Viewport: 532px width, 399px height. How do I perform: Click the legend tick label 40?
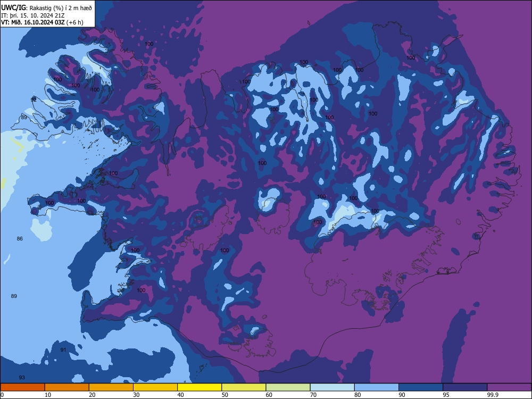(x=180, y=395)
